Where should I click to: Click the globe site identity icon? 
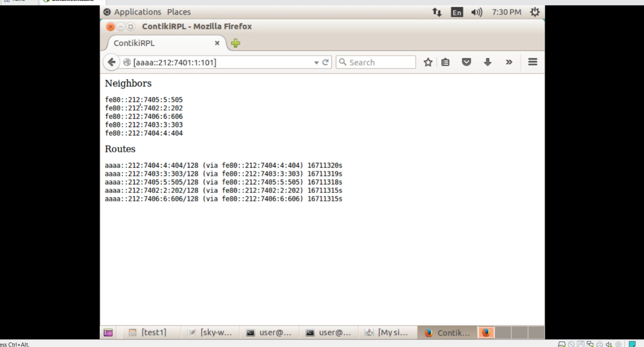127,62
